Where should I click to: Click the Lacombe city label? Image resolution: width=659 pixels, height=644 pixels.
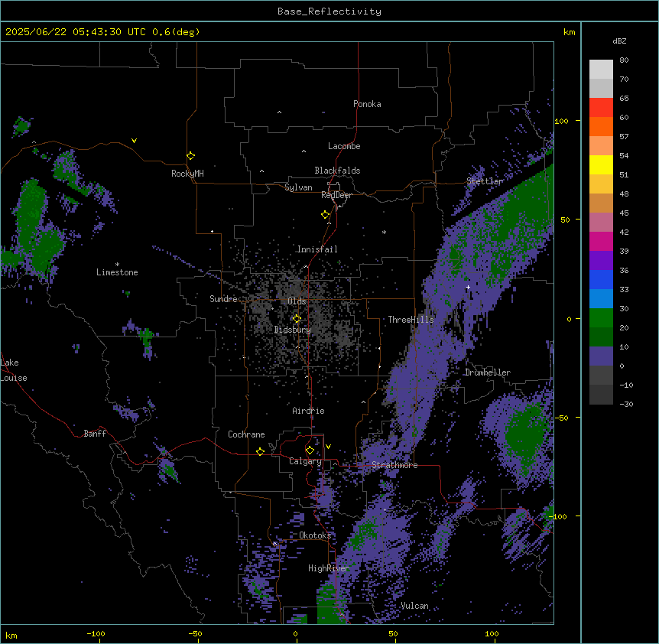click(x=344, y=146)
